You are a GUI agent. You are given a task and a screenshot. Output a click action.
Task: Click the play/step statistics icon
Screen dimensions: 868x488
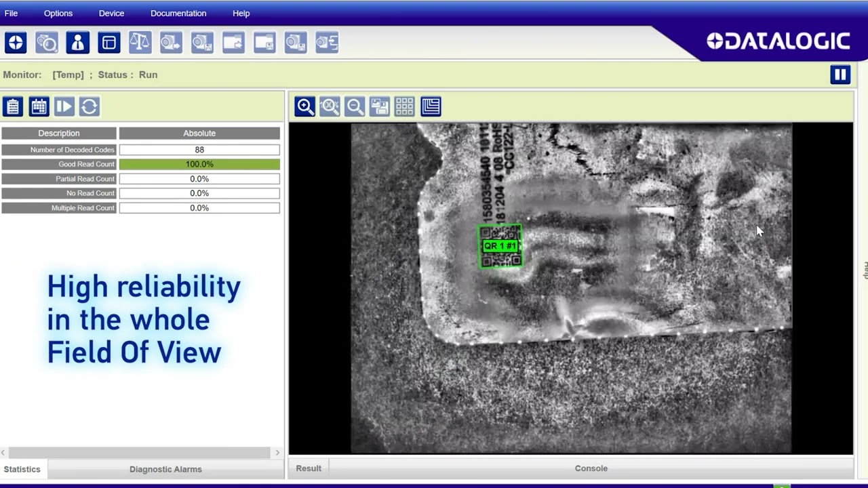click(x=64, y=106)
